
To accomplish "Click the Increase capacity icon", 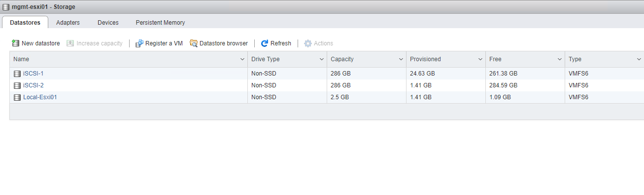I will coord(70,43).
